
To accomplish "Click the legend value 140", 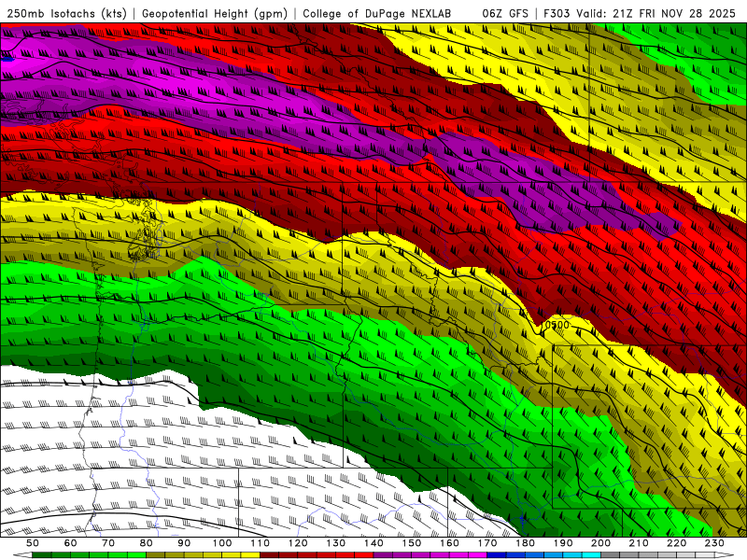I will [374, 543].
